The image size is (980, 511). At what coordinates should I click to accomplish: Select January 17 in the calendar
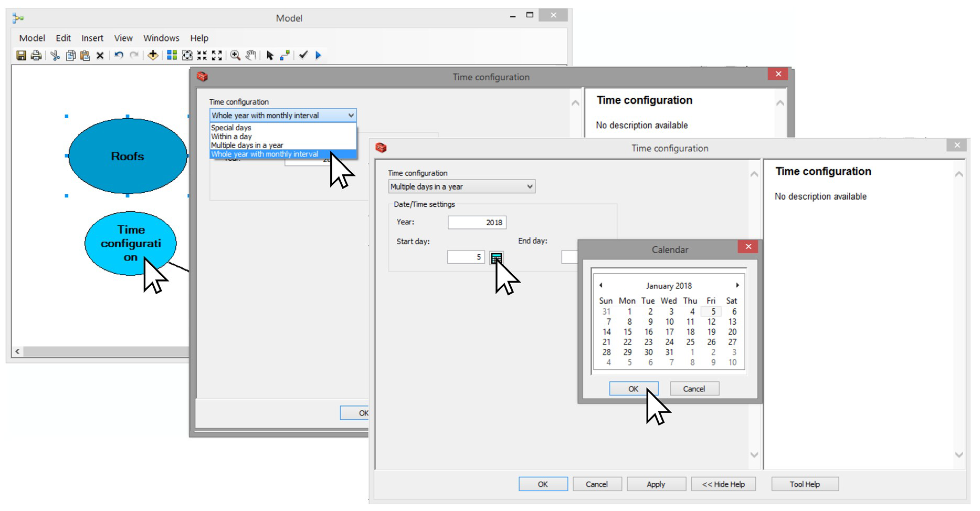pyautogui.click(x=670, y=332)
